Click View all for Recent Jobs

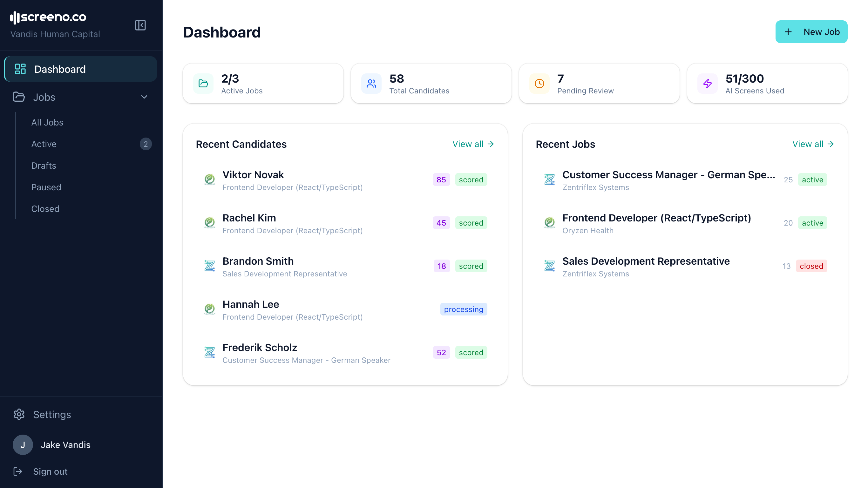coord(813,144)
